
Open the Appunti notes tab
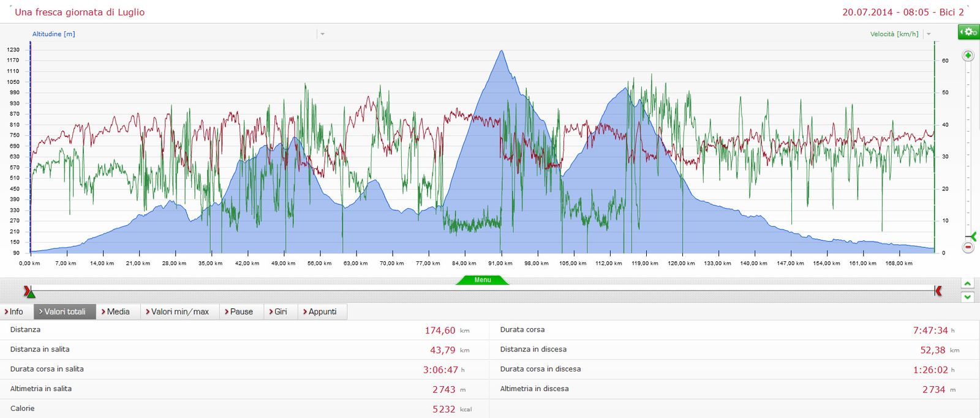322,312
